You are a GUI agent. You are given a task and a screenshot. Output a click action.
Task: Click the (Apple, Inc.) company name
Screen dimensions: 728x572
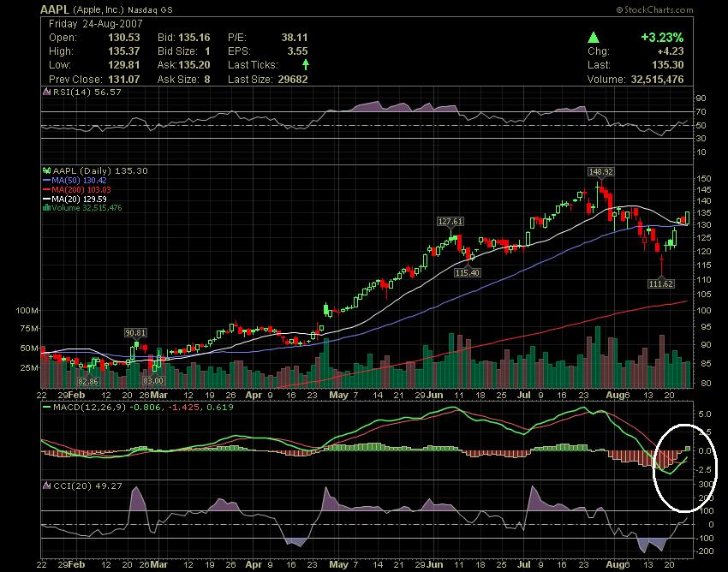click(x=98, y=9)
